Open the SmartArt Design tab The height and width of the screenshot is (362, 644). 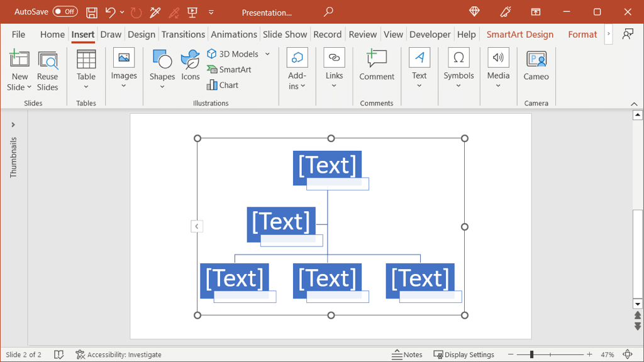[x=519, y=35]
